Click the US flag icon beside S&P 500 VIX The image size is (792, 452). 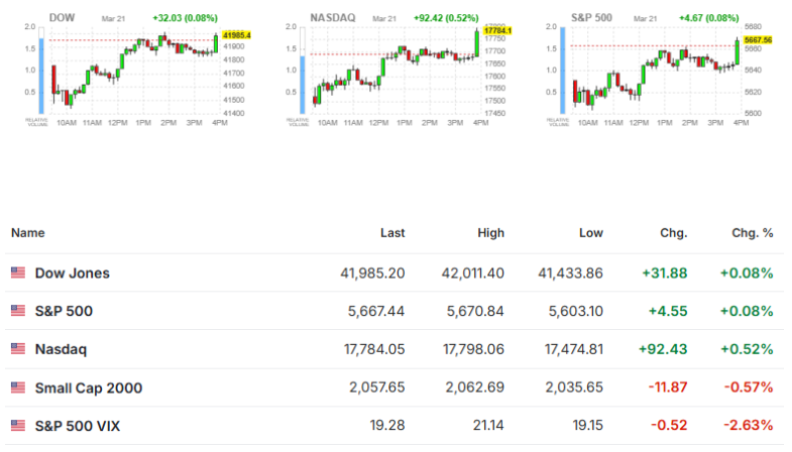pyautogui.click(x=18, y=426)
